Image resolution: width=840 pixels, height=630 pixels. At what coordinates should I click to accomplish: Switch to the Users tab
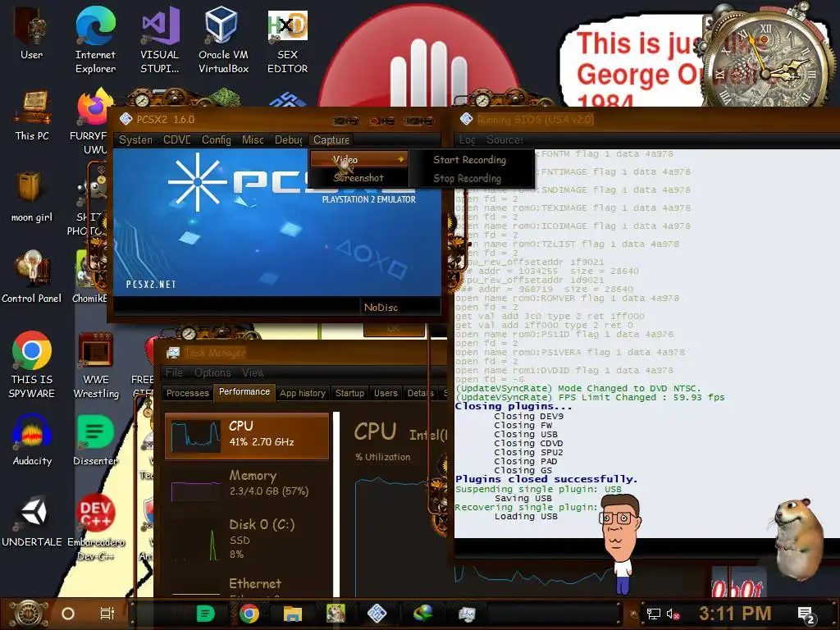(x=386, y=393)
